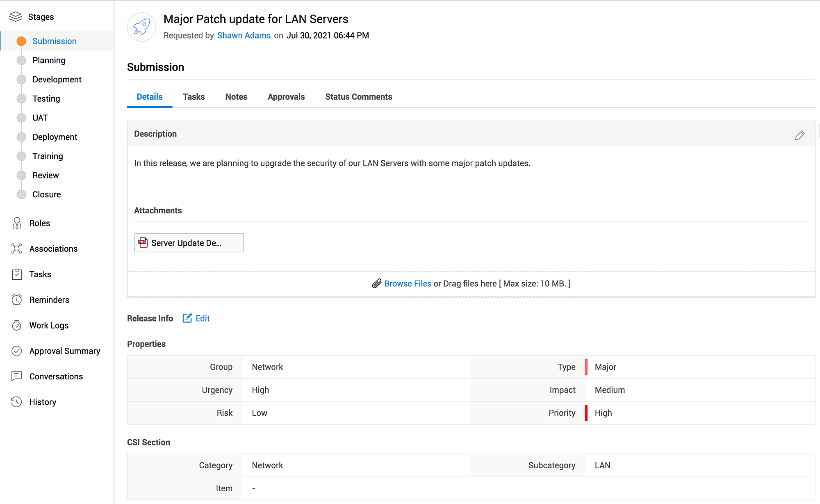
Task: View the Status Comments tab
Action: pyautogui.click(x=359, y=97)
